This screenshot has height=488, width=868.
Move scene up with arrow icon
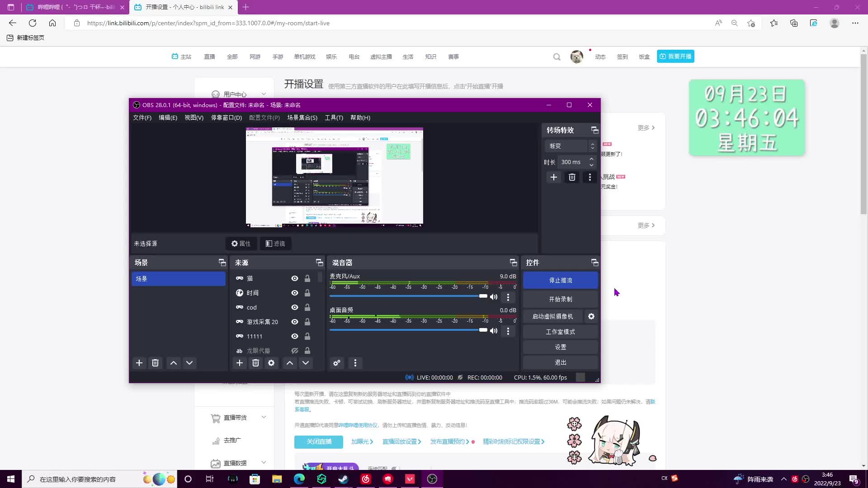pyautogui.click(x=174, y=363)
